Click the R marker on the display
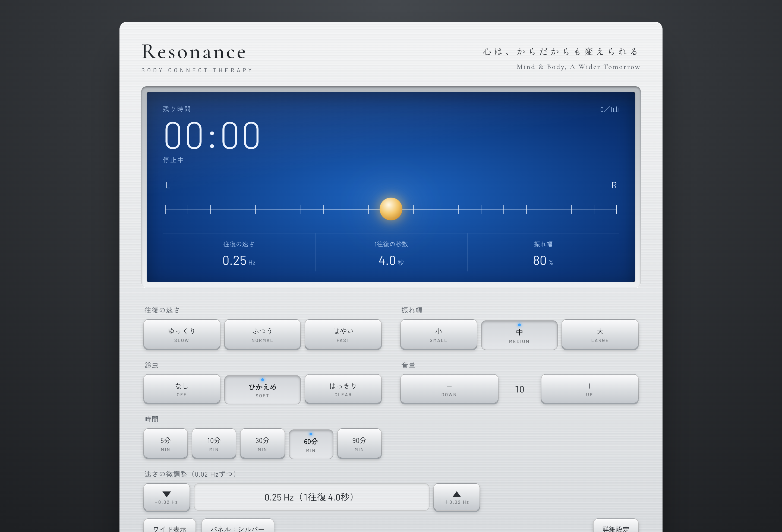The width and height of the screenshot is (782, 532). 614,185
